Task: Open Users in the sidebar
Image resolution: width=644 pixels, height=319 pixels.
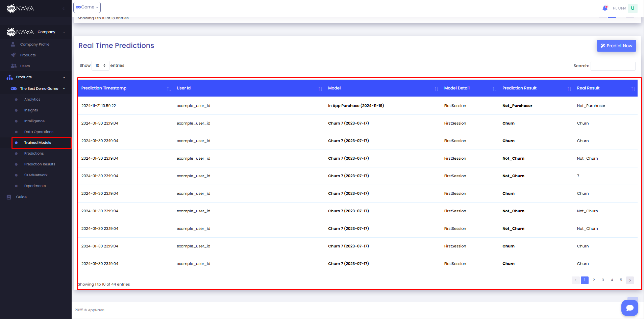Action: pos(25,66)
